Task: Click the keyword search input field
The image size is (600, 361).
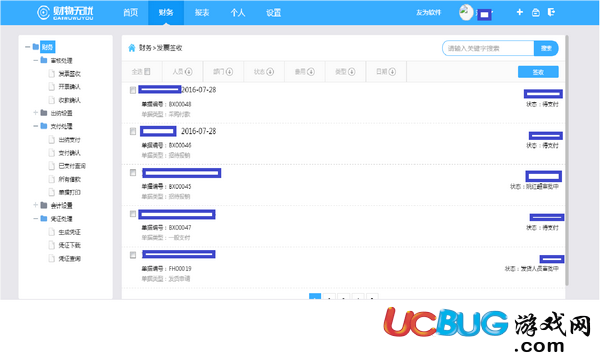Action: pos(488,48)
